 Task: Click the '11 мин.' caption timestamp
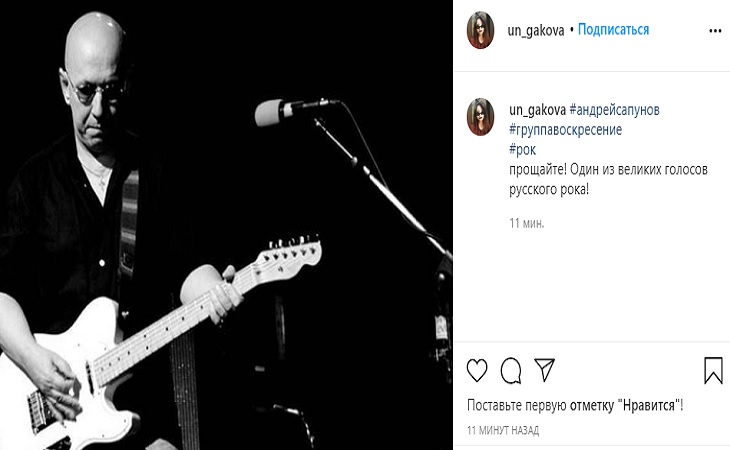pos(527,223)
